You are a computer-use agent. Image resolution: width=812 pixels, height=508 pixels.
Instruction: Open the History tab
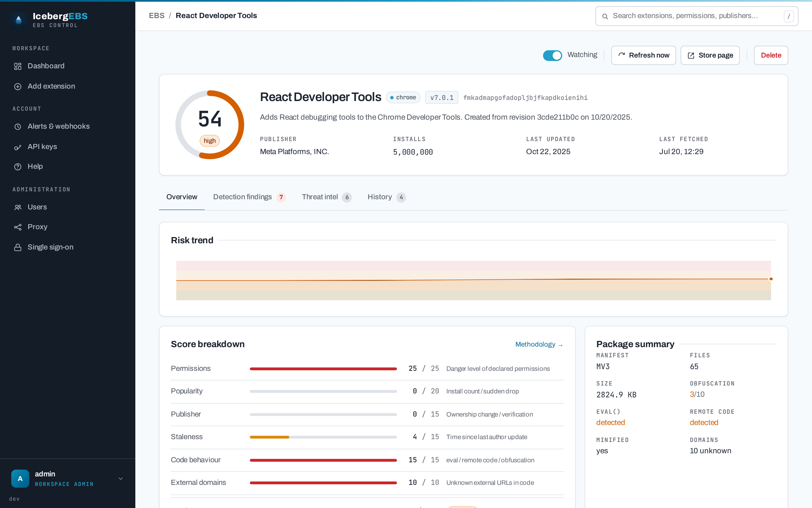[x=386, y=197]
